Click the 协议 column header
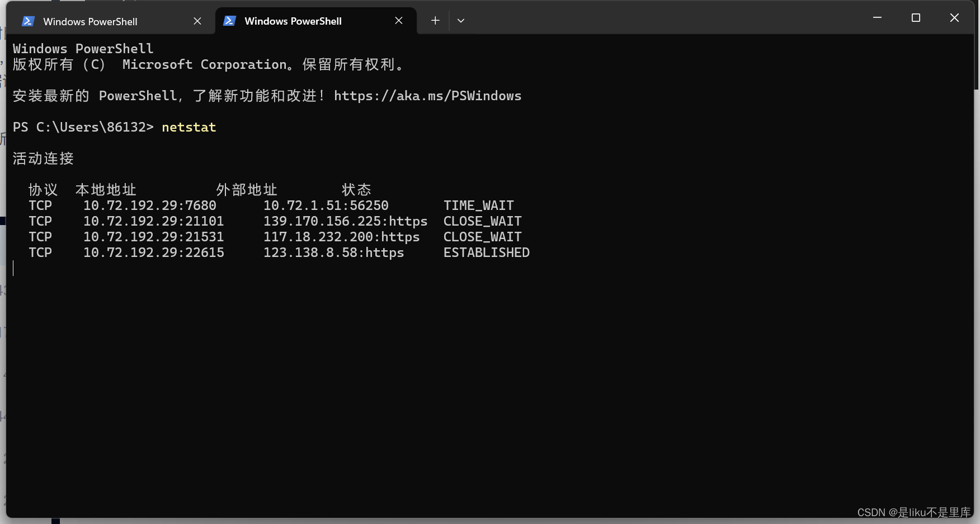The image size is (980, 524). pyautogui.click(x=43, y=190)
